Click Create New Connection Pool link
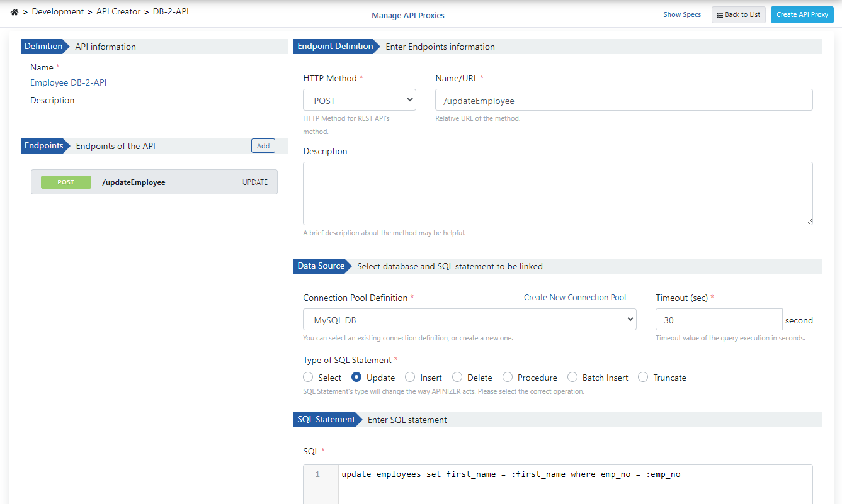842x504 pixels. (x=575, y=298)
